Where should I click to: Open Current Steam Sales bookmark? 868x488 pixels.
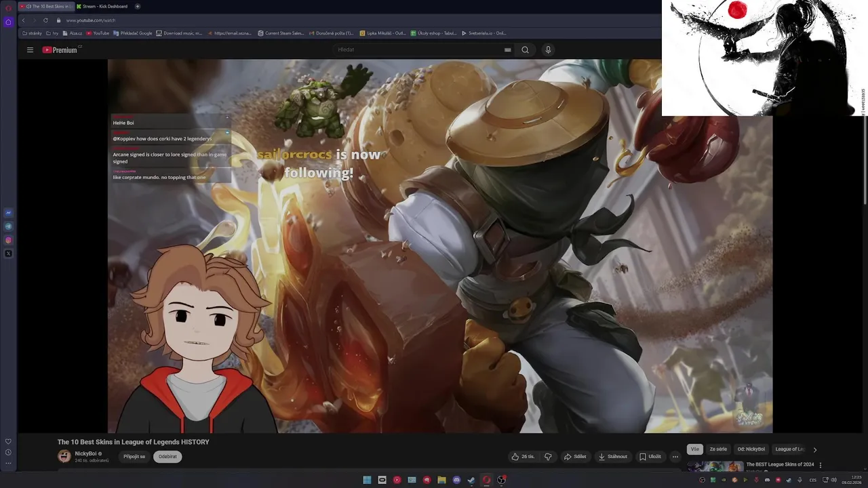click(281, 33)
